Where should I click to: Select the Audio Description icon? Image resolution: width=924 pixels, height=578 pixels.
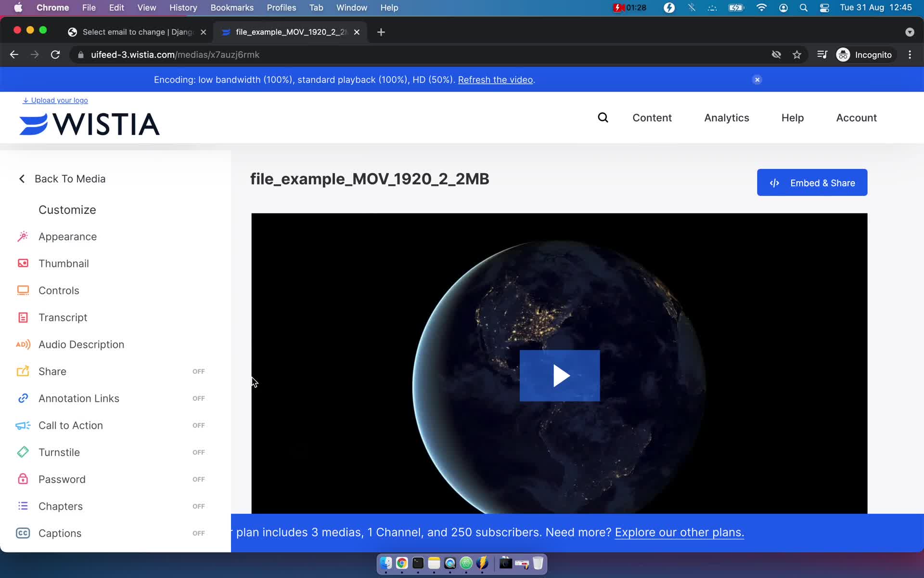coord(23,344)
